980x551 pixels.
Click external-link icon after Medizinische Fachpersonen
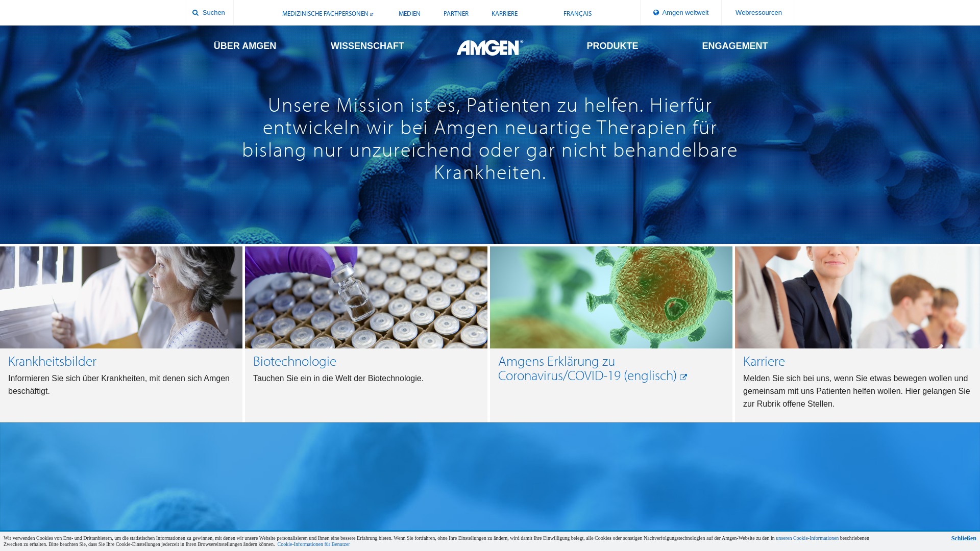[x=372, y=14]
